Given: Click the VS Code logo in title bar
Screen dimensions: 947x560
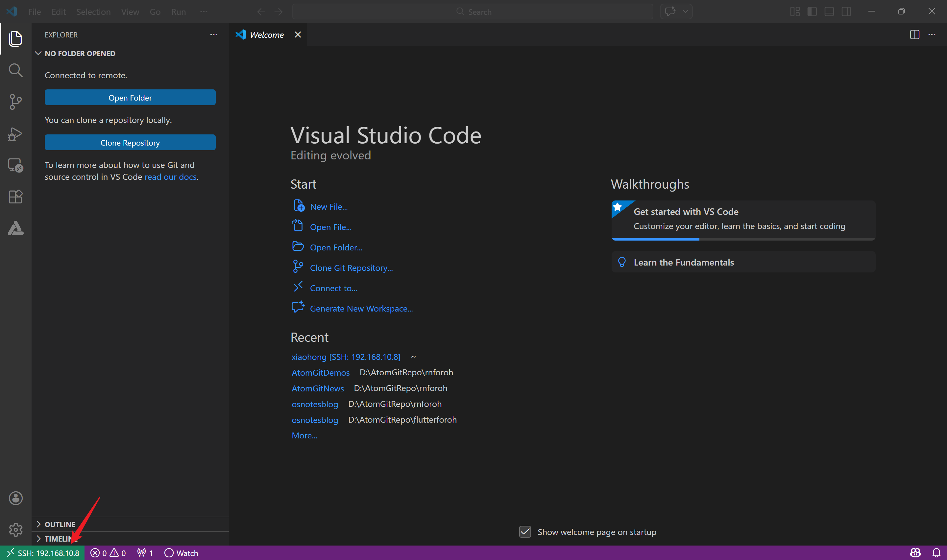Looking at the screenshot, I should 12,11.
